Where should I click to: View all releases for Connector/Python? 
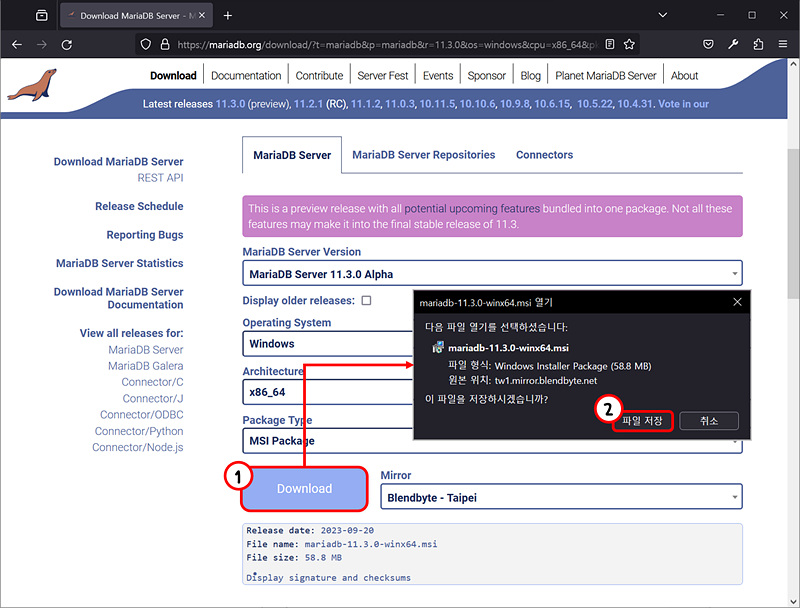[139, 431]
